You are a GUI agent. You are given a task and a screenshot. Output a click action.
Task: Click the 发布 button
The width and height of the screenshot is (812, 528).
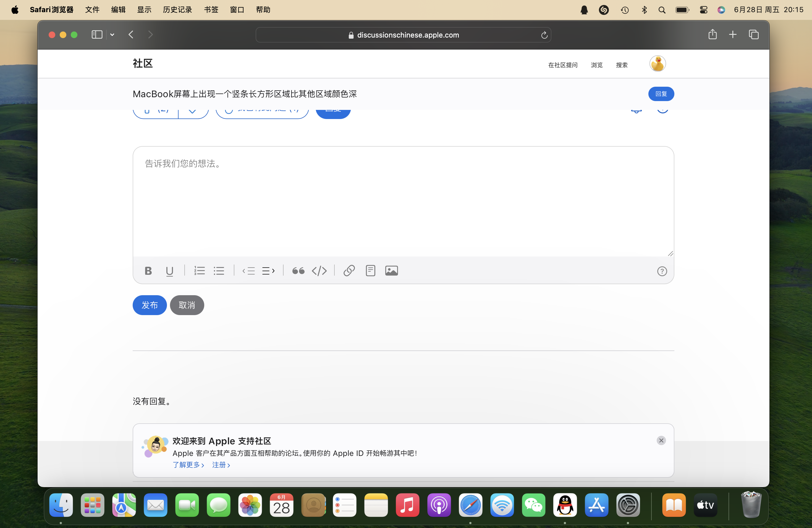click(x=150, y=305)
